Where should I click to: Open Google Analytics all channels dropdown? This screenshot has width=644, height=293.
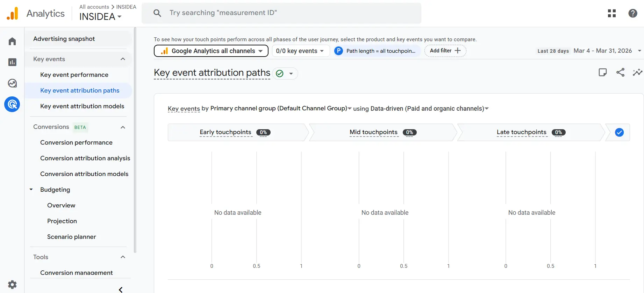point(211,51)
